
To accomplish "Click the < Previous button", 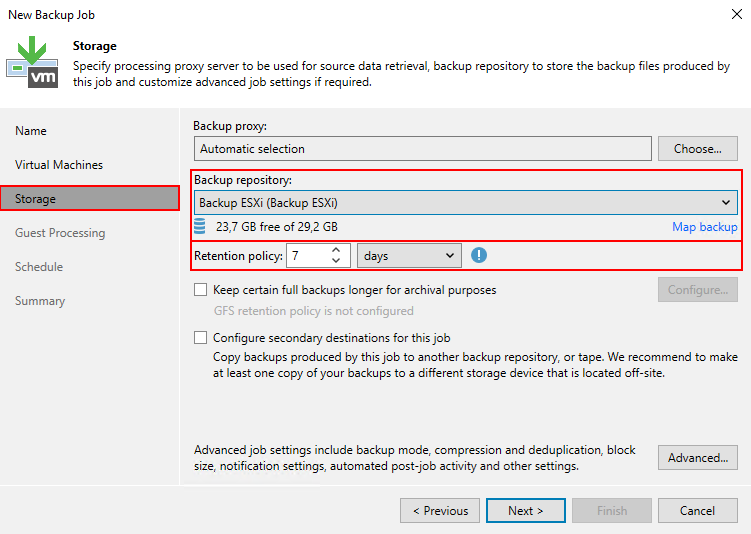I will 440,511.
